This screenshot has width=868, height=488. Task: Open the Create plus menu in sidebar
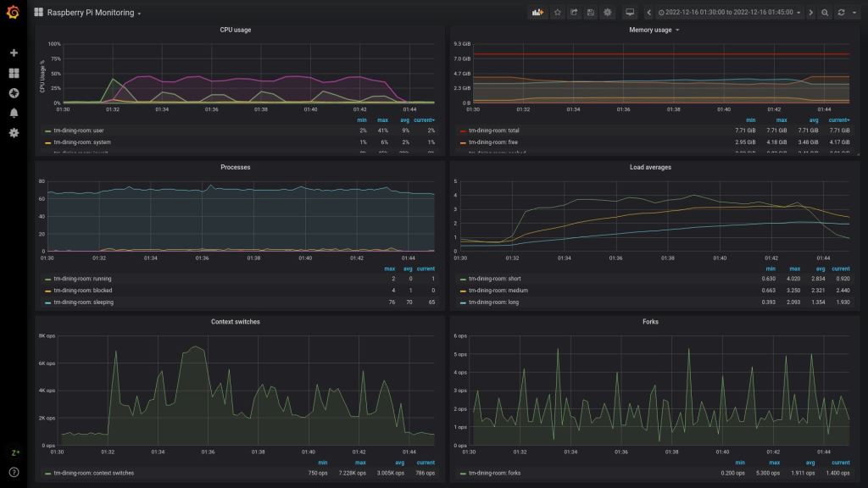pyautogui.click(x=14, y=53)
